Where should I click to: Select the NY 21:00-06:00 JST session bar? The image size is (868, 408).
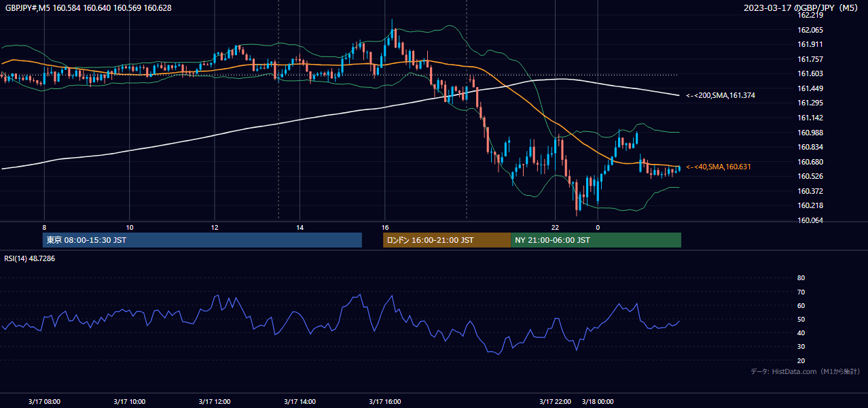[596, 240]
